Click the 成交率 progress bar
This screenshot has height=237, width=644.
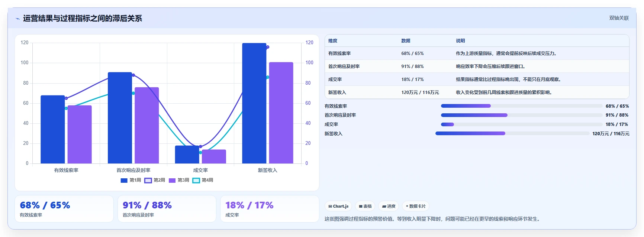pos(522,124)
